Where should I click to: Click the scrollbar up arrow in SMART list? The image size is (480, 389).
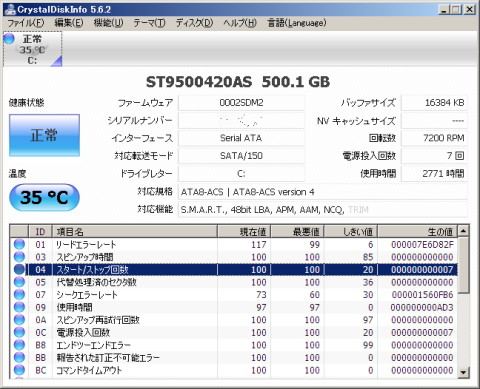[463, 231]
